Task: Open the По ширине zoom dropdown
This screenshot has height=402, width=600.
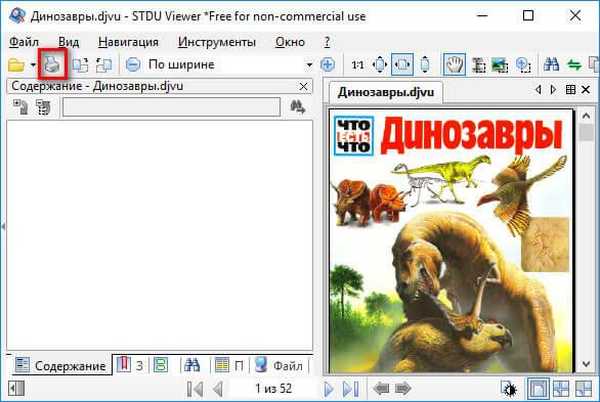Action: coord(309,64)
